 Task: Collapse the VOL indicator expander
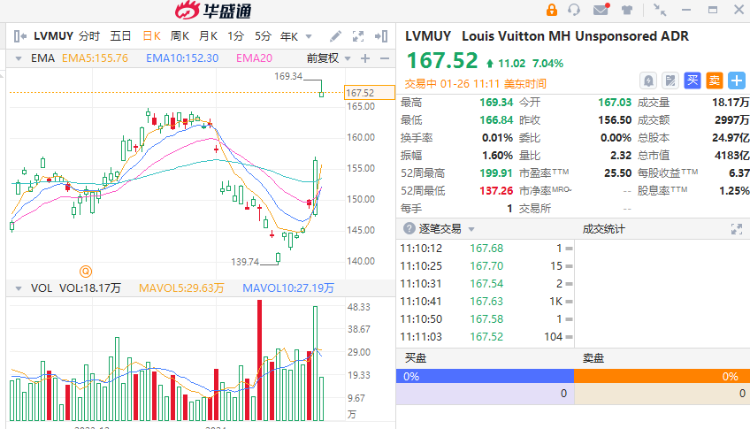pos(18,288)
